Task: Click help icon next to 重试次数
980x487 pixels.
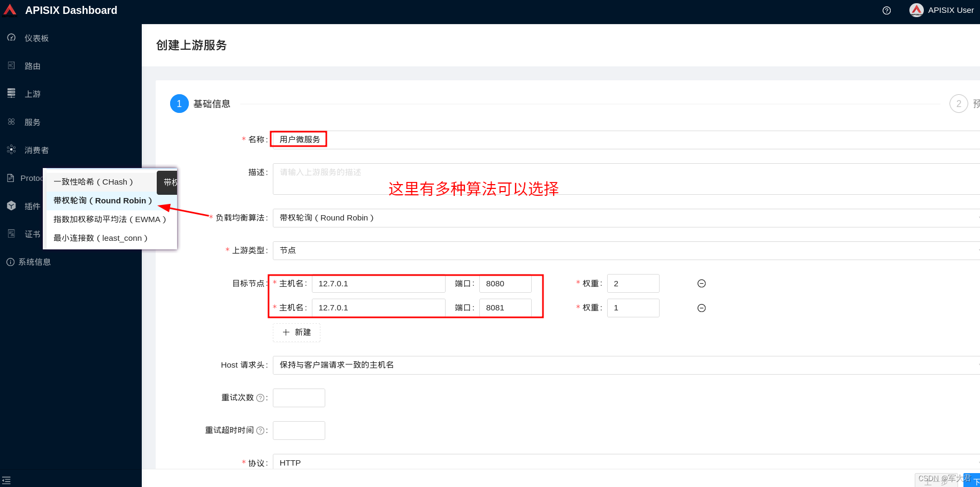Action: (261, 398)
